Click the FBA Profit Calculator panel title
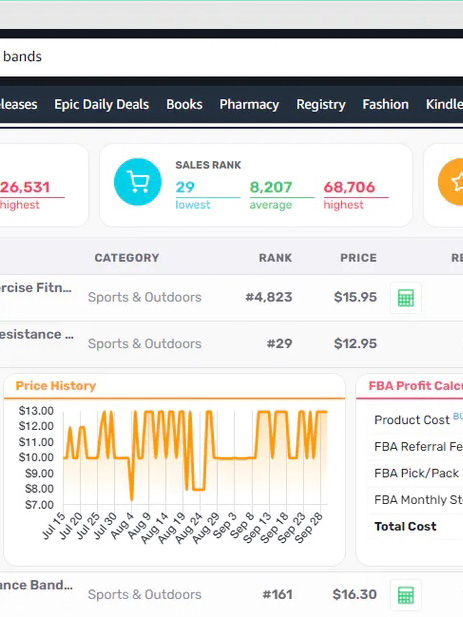The height and width of the screenshot is (617, 463). [x=416, y=386]
